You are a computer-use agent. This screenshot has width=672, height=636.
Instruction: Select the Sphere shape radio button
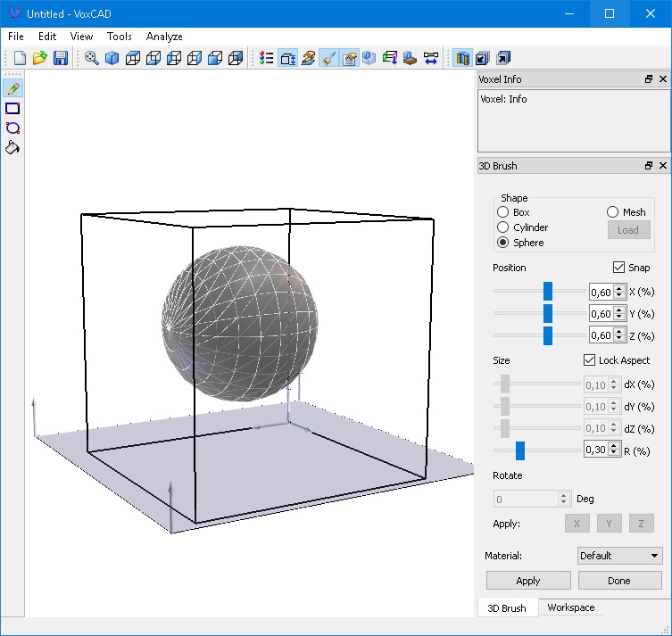[x=502, y=243]
